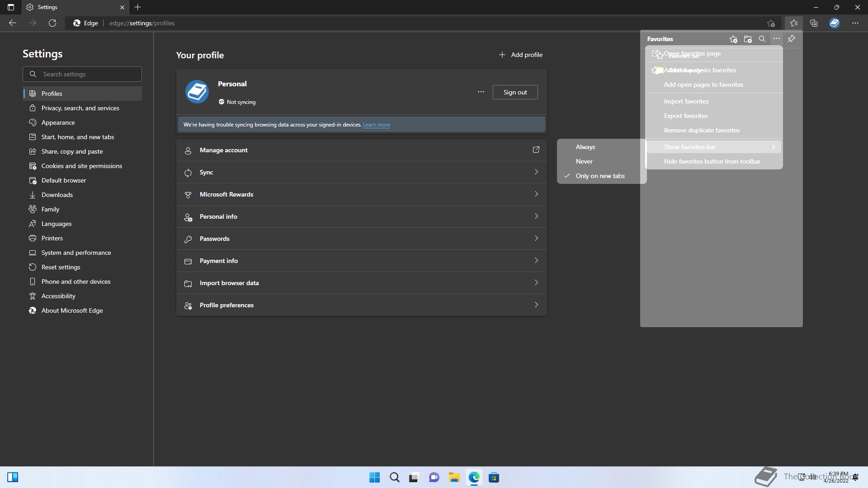Open taskbar Search
The image size is (868, 488).
(x=394, y=478)
